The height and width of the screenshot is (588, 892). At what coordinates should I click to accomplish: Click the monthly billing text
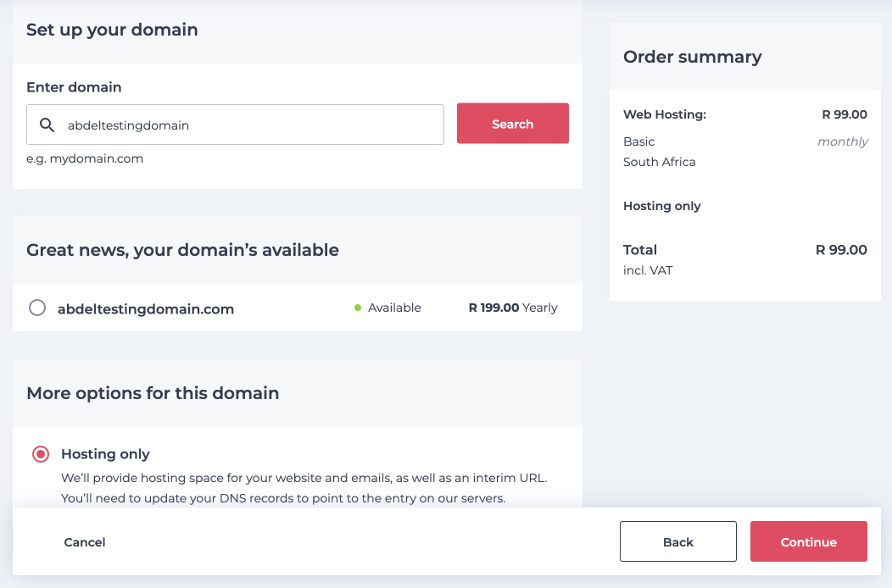pos(843,141)
